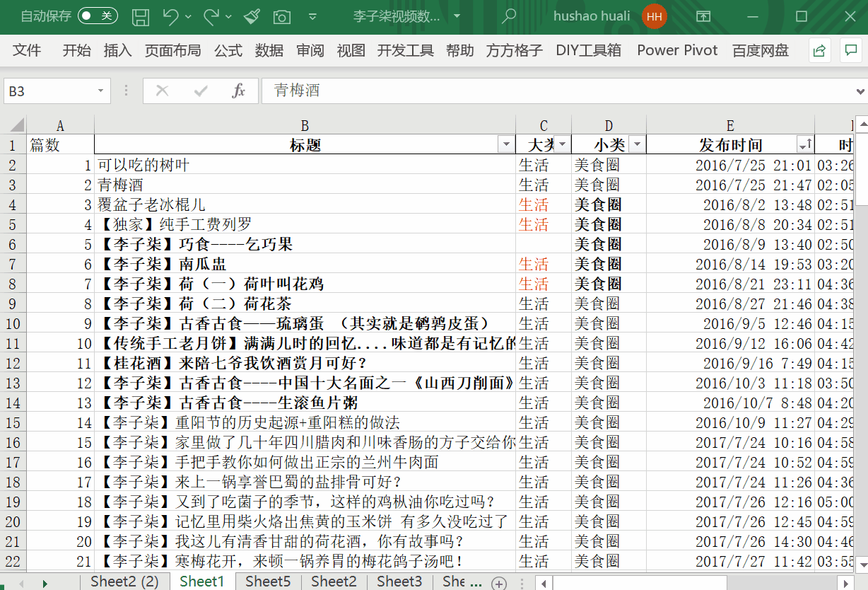868x590 pixels.
Task: Open the 标题 column filter dropdown
Action: (x=506, y=144)
